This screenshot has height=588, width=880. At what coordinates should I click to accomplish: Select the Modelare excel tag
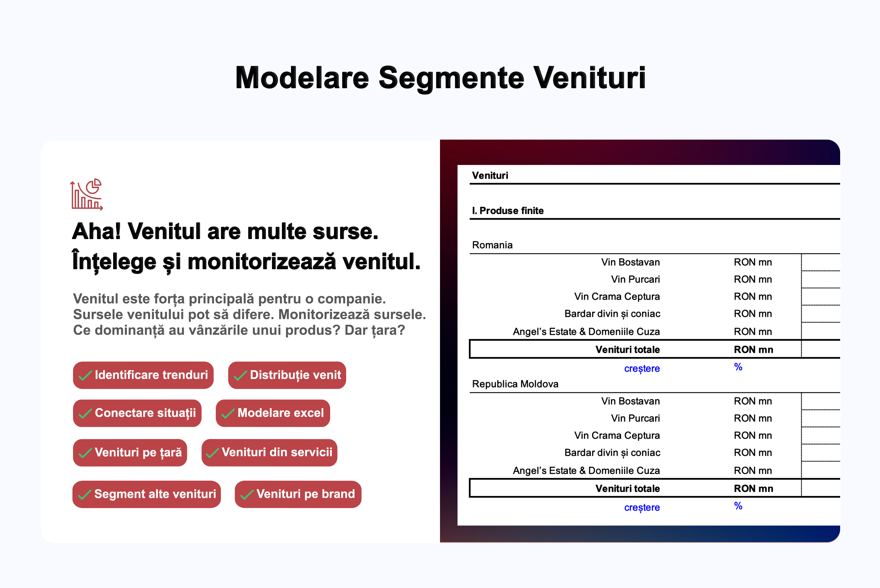click(273, 413)
